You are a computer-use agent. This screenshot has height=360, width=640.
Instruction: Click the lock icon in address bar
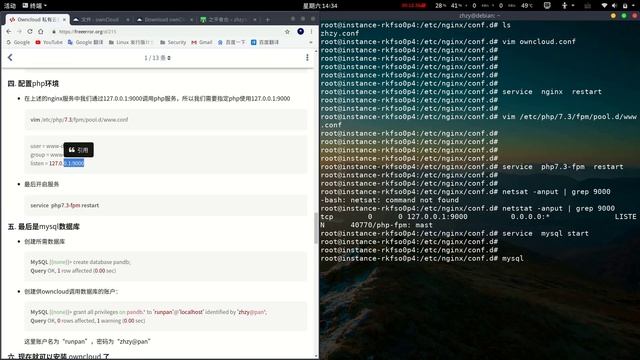tap(54, 31)
